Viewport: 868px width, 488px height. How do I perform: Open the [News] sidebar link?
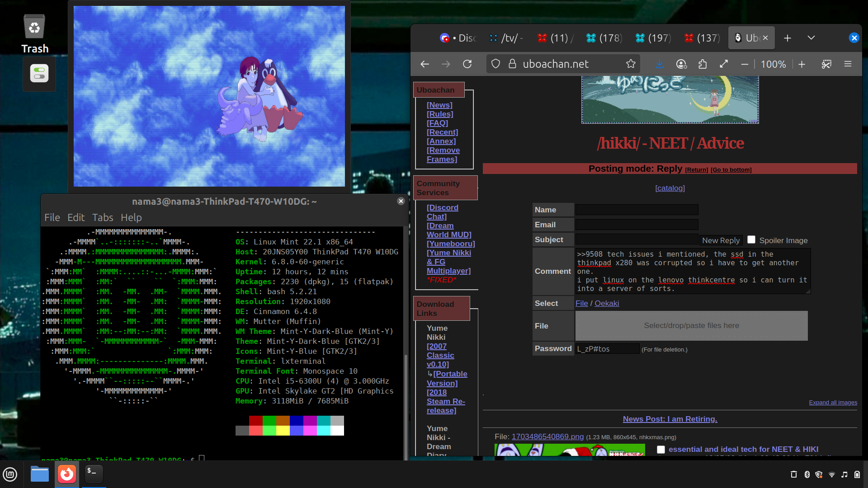(439, 105)
